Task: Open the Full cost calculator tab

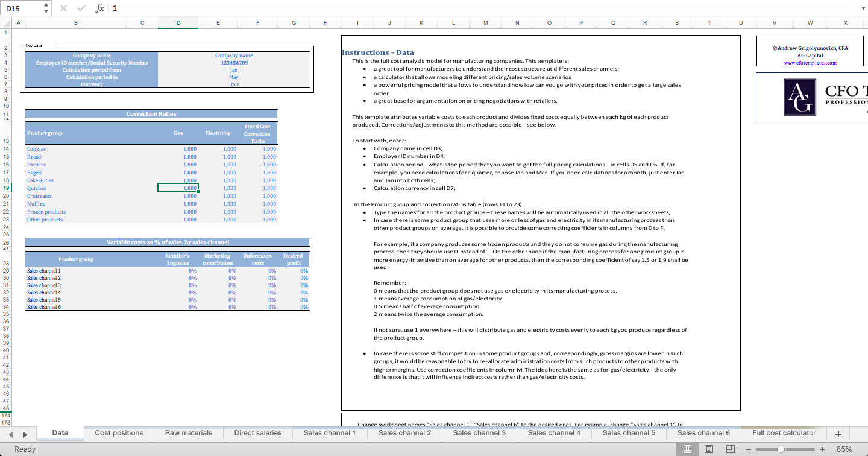Action: tap(784, 433)
